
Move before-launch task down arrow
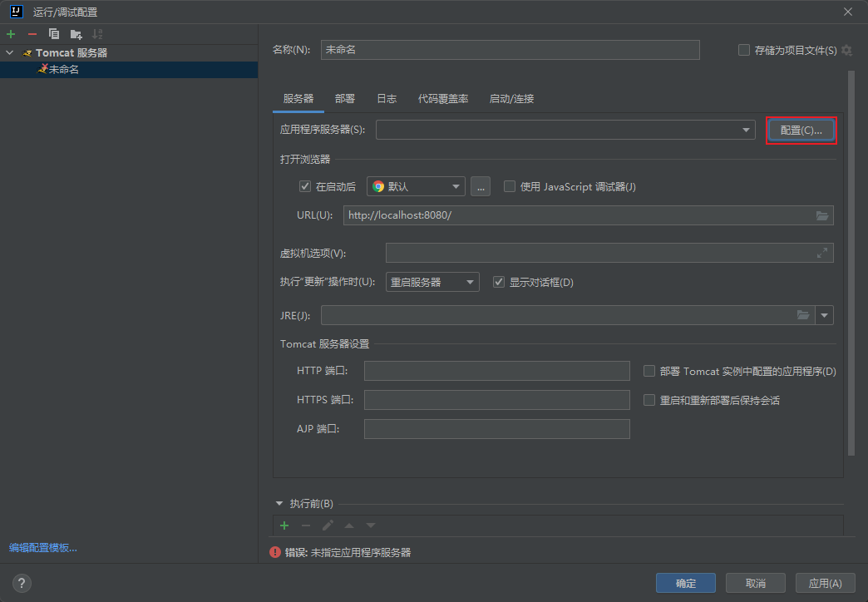click(x=371, y=525)
